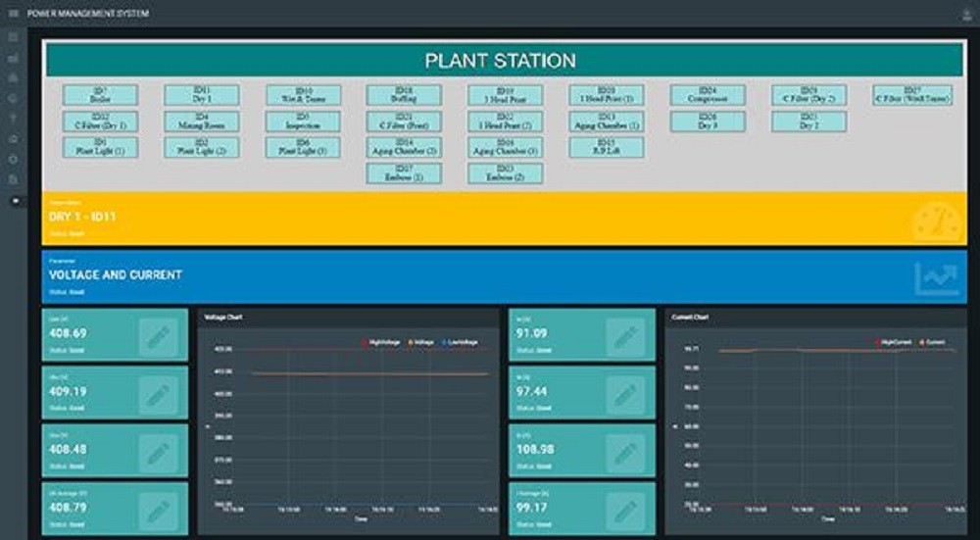Click the DRY 1 - ID11 title text
Viewport: 980px width, 540px height.
[x=82, y=217]
